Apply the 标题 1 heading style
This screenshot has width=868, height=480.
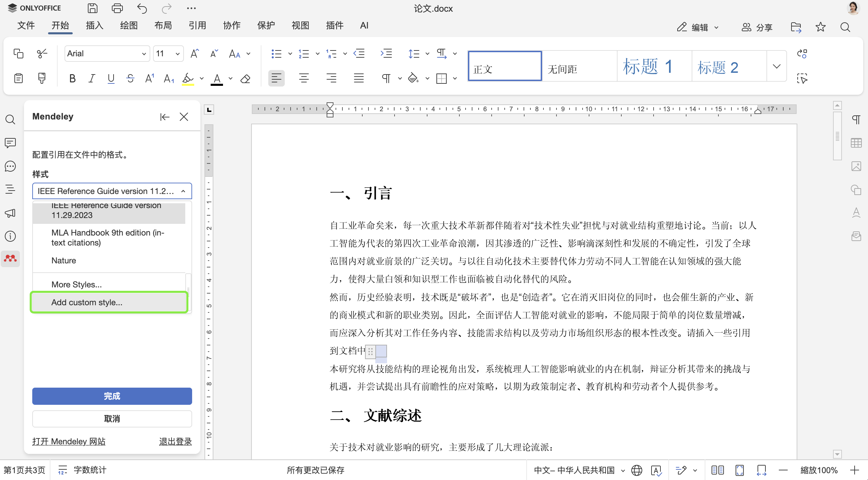point(655,66)
